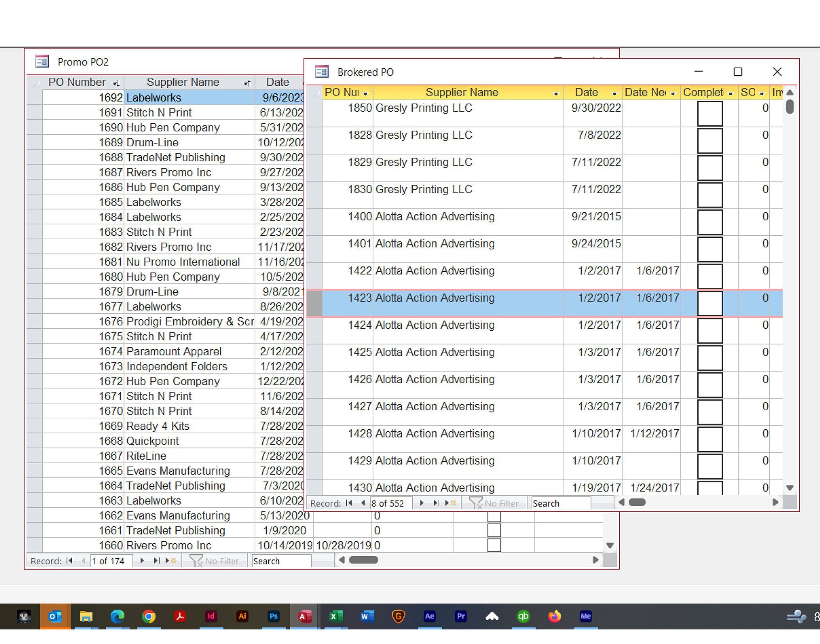The width and height of the screenshot is (820, 644).
Task: Open the Date column dropdown in Brokered PO
Action: (x=614, y=93)
